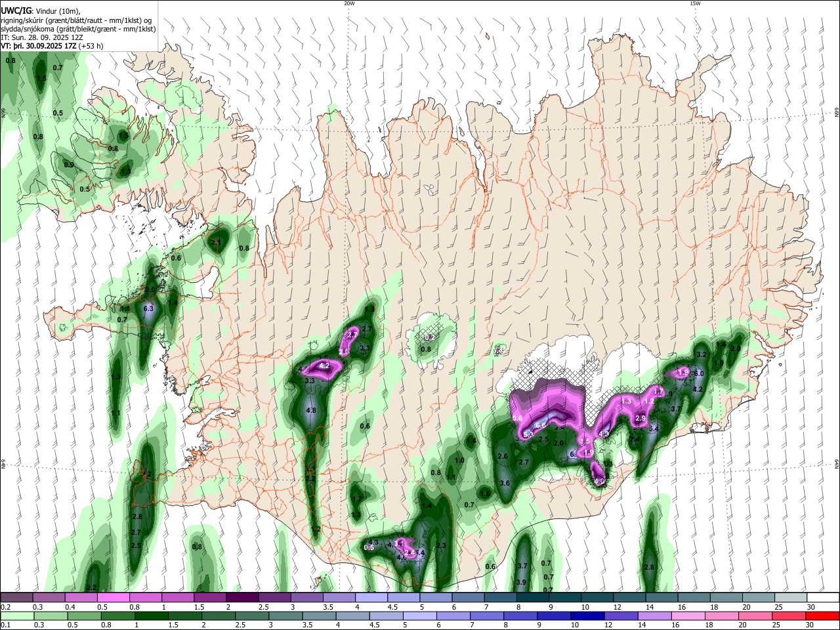Click the 15W longitude label at top
Screen dimensions: 840x630
694,3
